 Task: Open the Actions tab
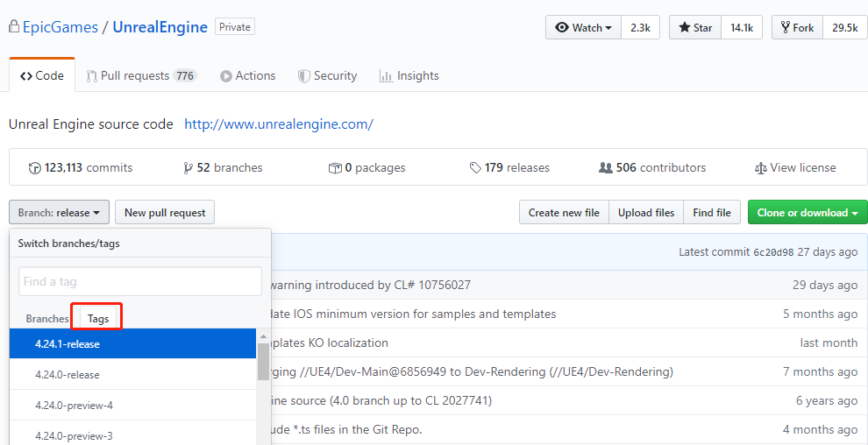pos(247,75)
